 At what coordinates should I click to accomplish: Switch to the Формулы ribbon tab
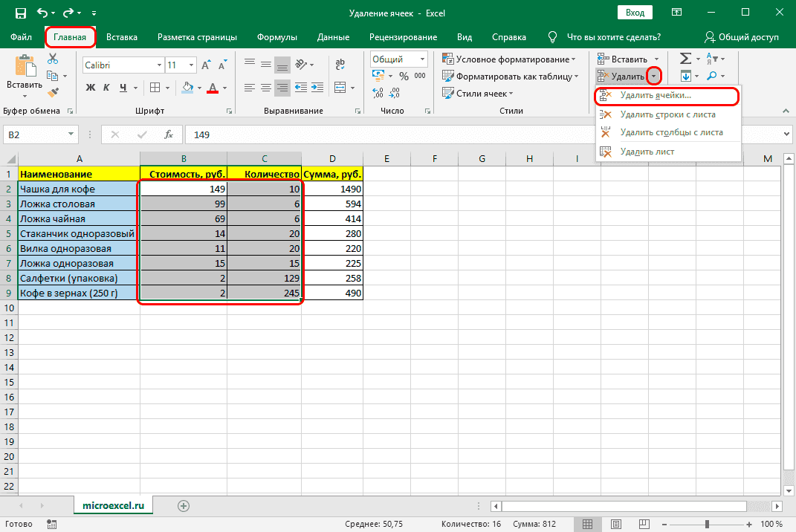[277, 37]
